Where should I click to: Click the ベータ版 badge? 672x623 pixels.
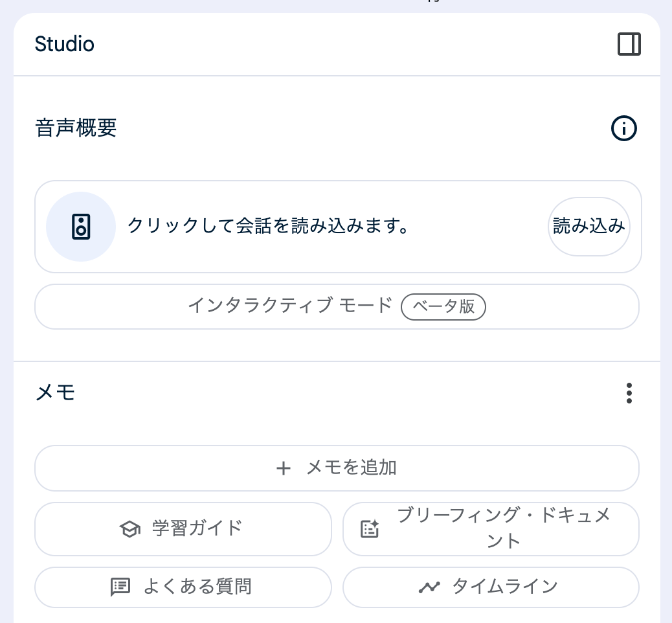coord(443,307)
